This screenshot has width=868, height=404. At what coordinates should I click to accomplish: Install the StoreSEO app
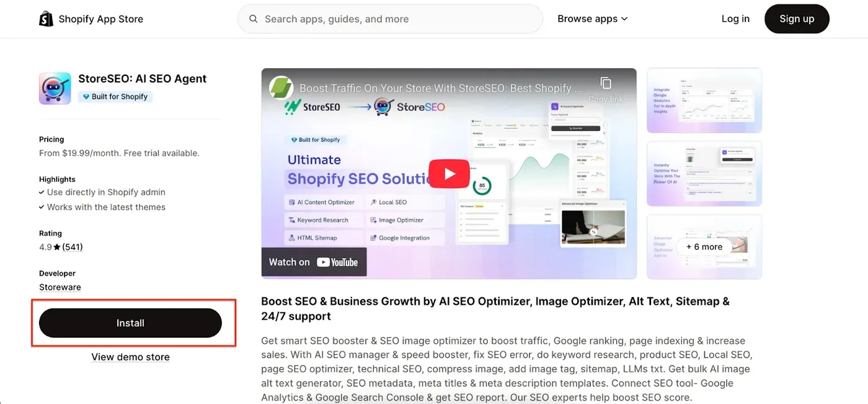click(130, 323)
